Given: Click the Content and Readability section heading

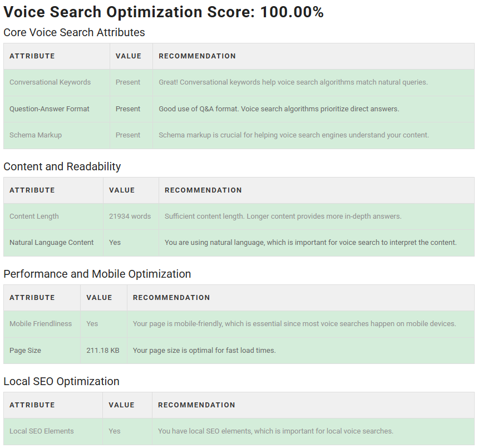Looking at the screenshot, I should (x=62, y=166).
